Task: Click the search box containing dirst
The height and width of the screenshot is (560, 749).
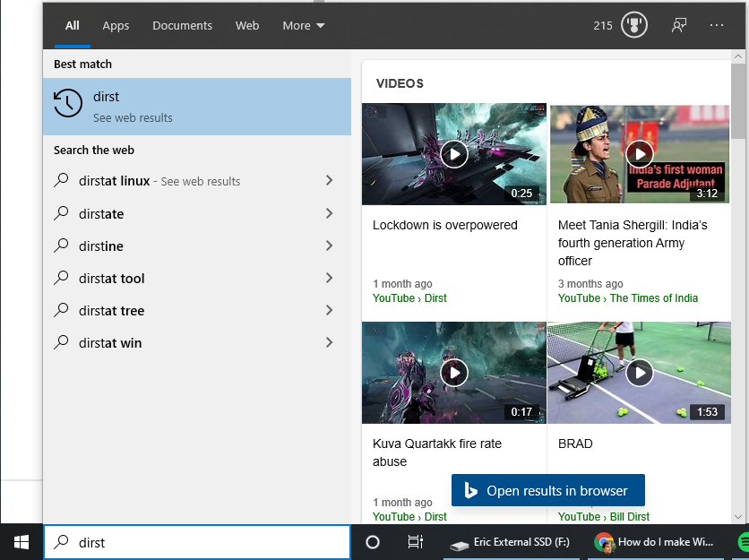Action: click(x=197, y=542)
